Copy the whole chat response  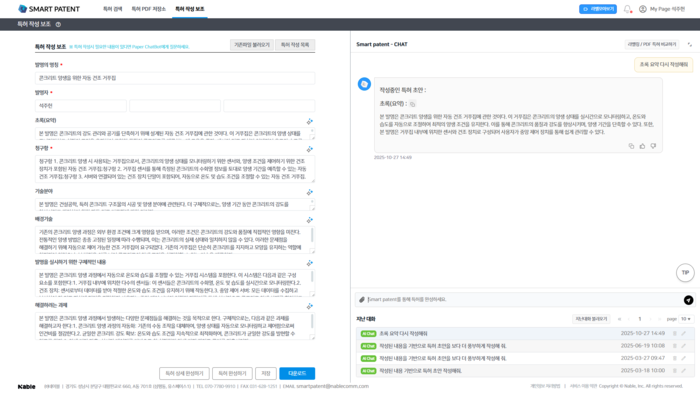631,146
